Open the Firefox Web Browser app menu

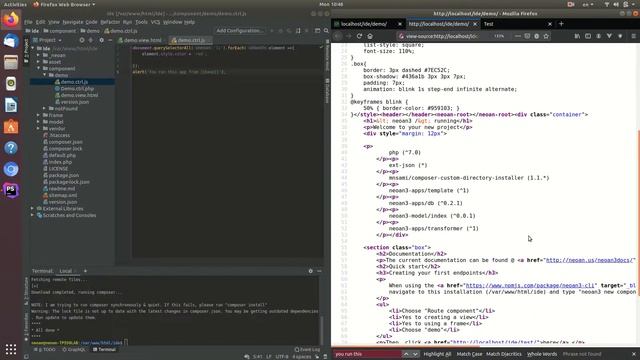64,4
